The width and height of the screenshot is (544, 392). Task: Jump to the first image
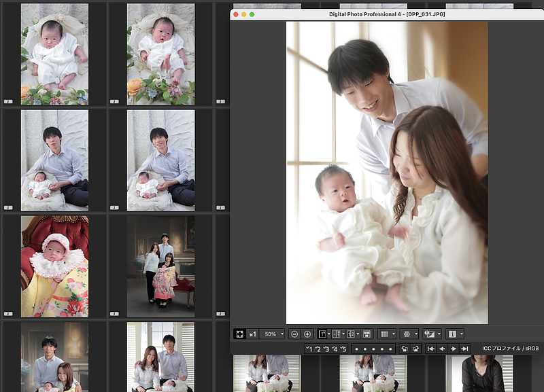[431, 349]
